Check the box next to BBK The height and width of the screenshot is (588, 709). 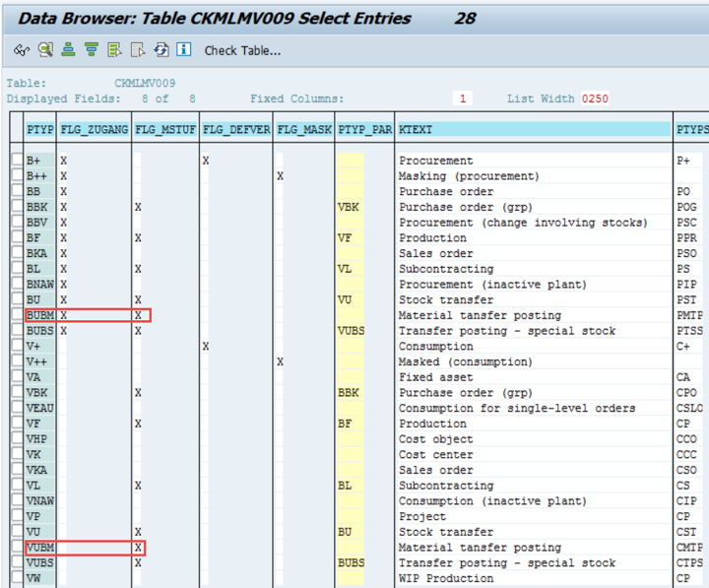tap(17, 206)
